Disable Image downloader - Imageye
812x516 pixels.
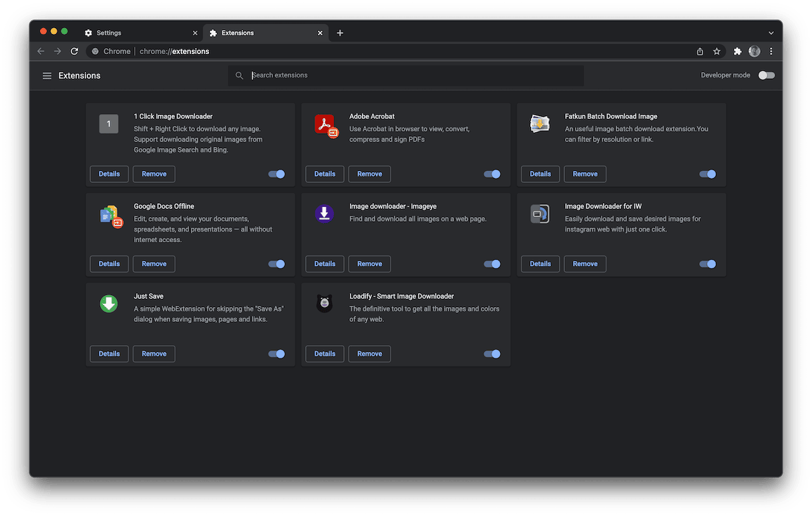(492, 264)
